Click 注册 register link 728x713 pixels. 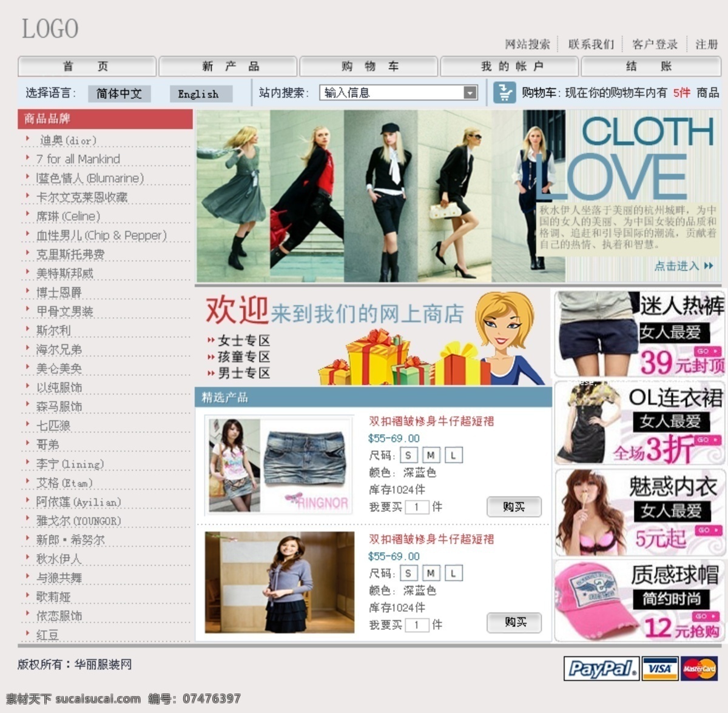point(706,44)
